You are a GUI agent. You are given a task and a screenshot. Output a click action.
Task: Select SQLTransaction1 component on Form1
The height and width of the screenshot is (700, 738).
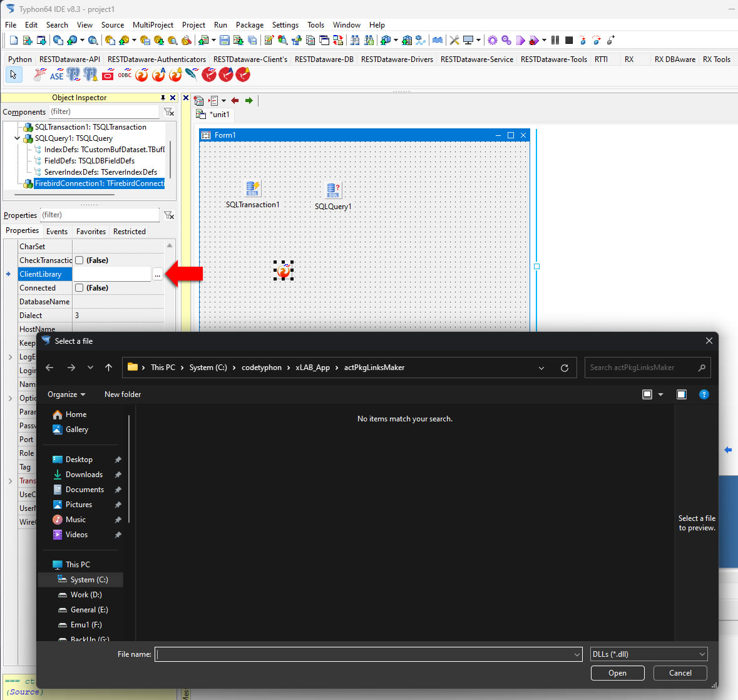253,188
